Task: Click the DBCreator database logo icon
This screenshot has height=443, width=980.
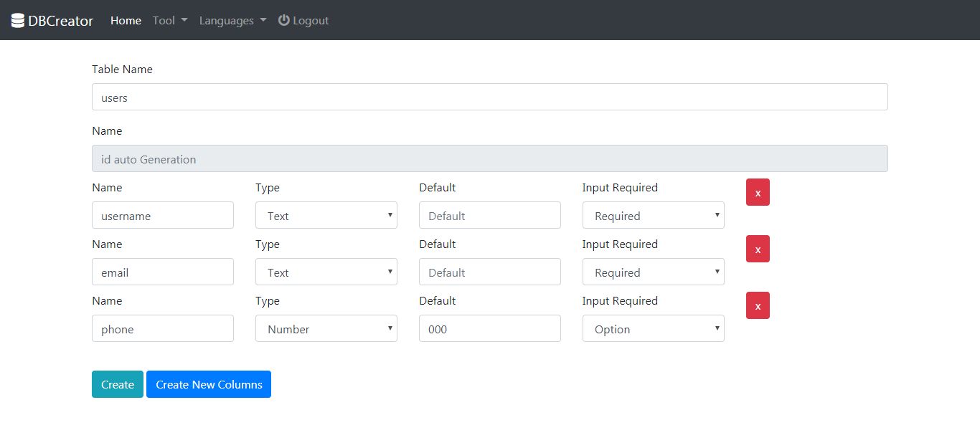Action: coord(18,21)
